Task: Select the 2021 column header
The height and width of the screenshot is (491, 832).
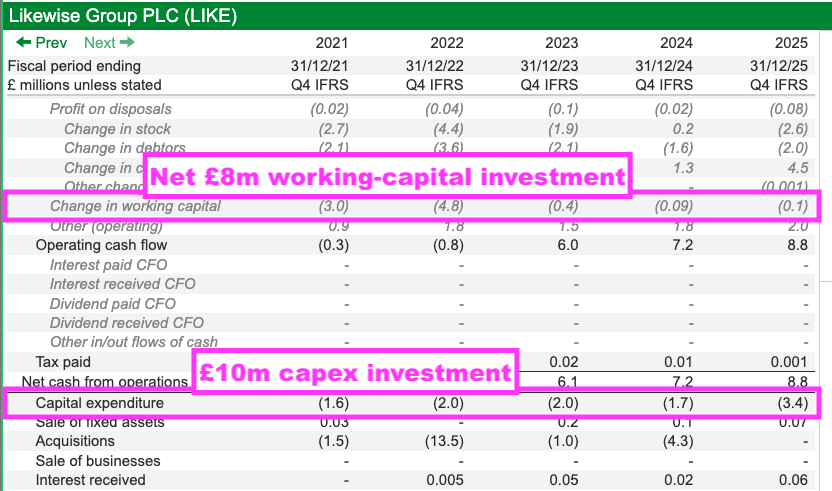Action: click(x=332, y=43)
